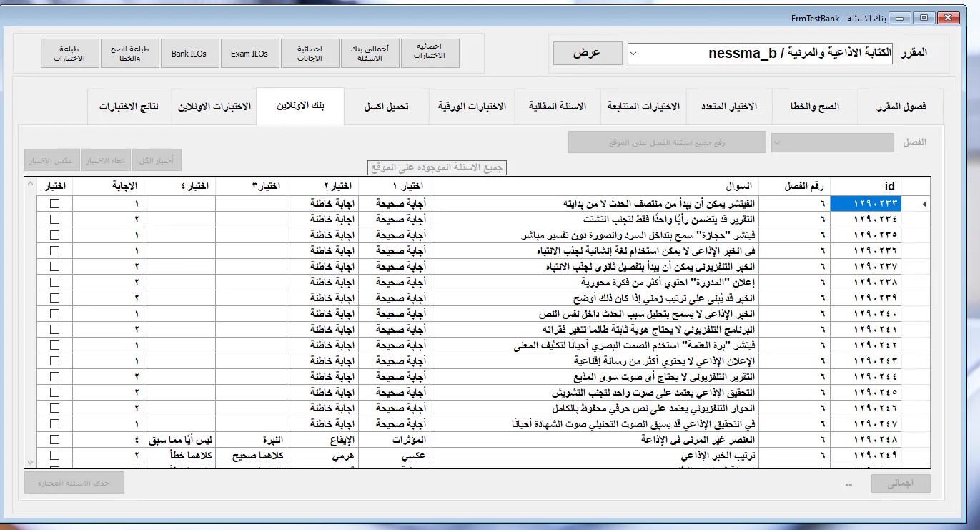Switch to الاختبارات الاونلاين tab
Screen dimensions: 980x530
tap(214, 107)
